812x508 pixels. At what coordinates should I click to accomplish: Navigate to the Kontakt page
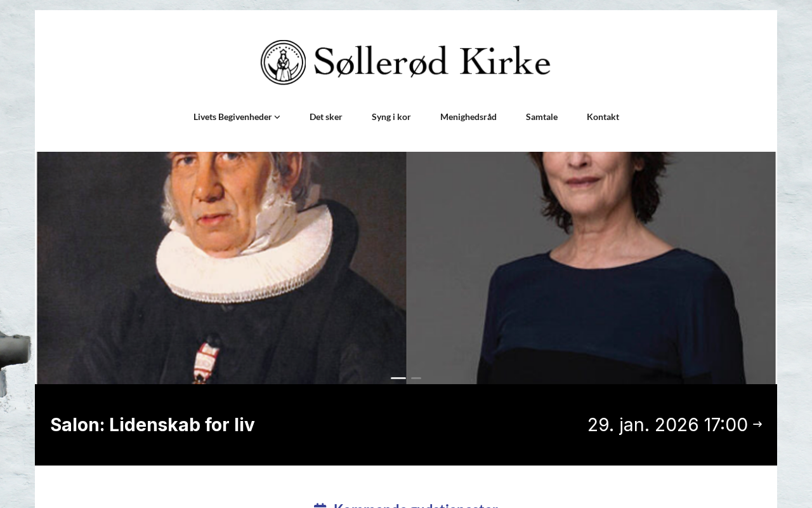[603, 117]
